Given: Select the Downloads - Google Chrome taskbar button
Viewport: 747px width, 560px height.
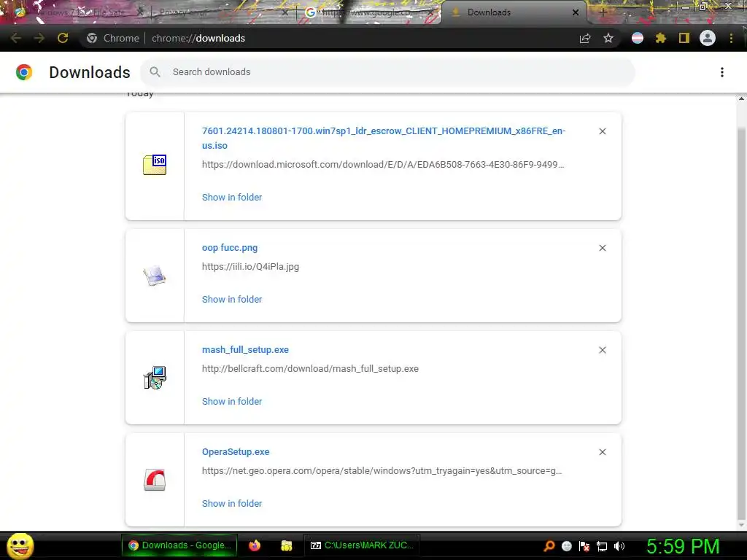Looking at the screenshot, I should [x=179, y=545].
